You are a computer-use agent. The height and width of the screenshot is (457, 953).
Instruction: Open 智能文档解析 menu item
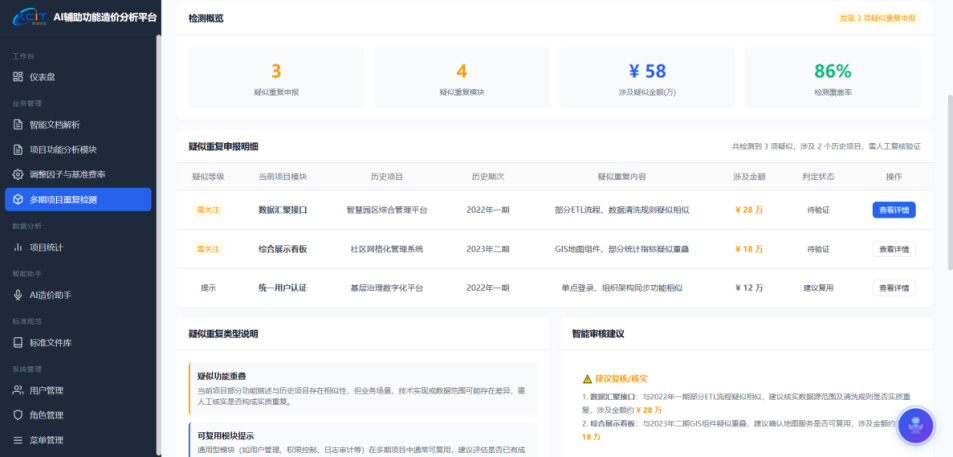coord(78,125)
